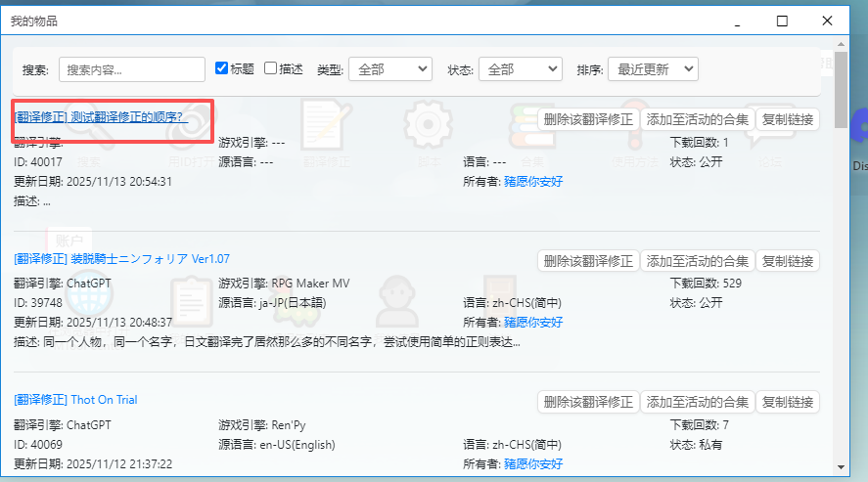Screen dimensions: 868x482
Task: Click the search content input field
Action: point(132,69)
